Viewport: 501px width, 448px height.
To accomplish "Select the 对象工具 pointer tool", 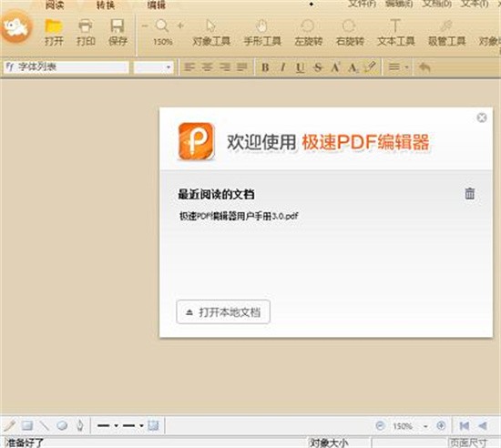I will 211,33.
